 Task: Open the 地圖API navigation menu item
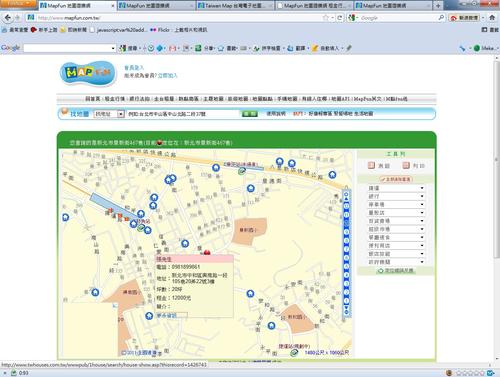coord(341,99)
